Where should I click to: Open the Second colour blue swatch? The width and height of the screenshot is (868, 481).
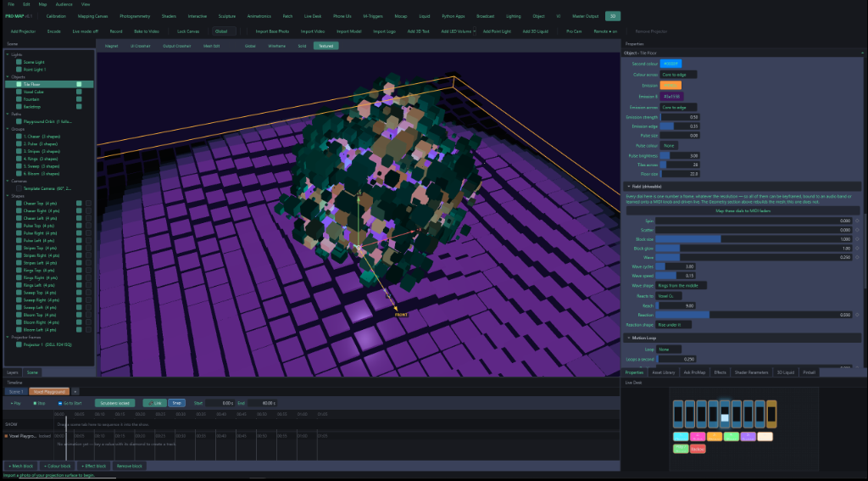(x=670, y=64)
